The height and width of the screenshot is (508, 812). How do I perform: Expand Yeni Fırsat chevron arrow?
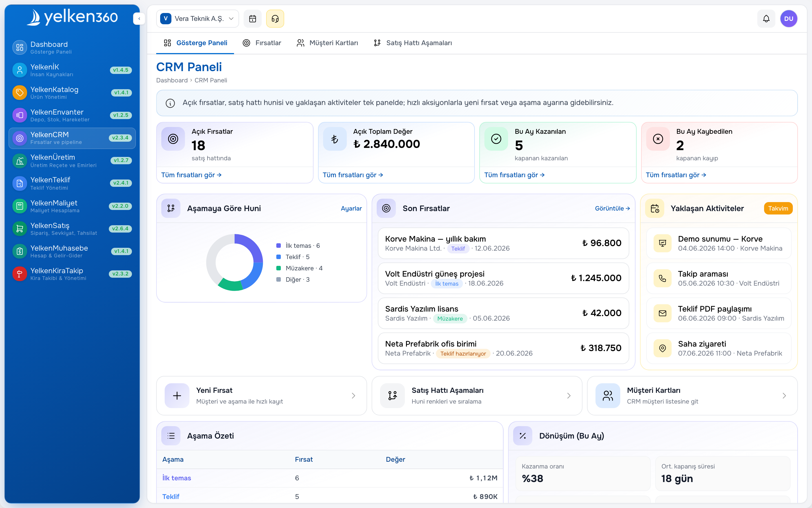pos(353,396)
